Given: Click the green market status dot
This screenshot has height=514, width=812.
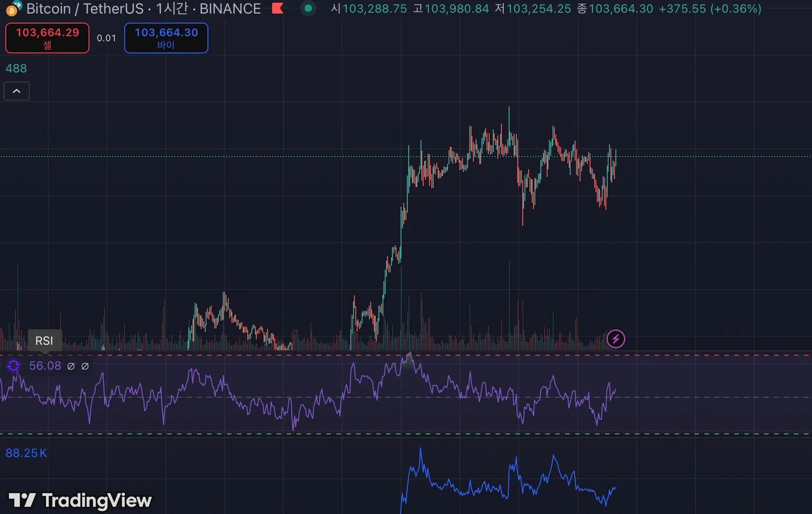Looking at the screenshot, I should click(x=308, y=9).
